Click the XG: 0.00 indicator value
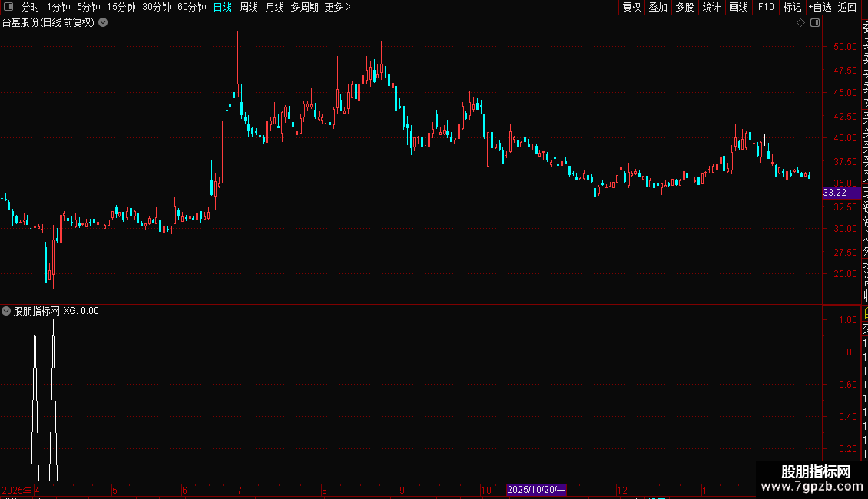The height and width of the screenshot is (499, 868). (81, 311)
